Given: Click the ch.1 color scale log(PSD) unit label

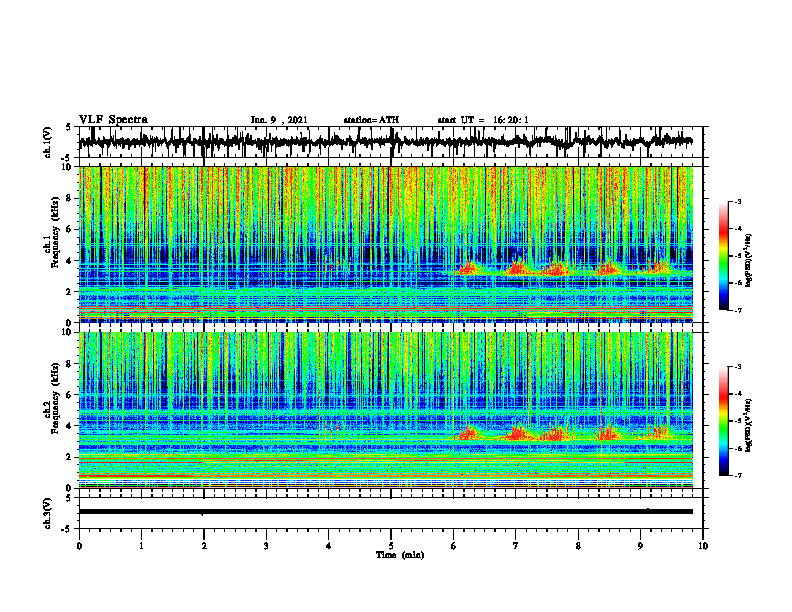Looking at the screenshot, I should pyautogui.click(x=750, y=261).
